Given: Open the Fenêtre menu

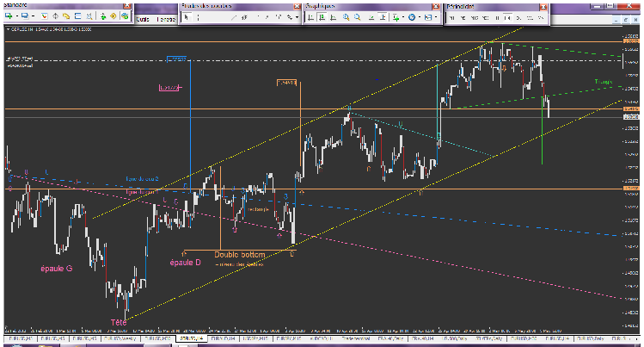Looking at the screenshot, I should [166, 19].
